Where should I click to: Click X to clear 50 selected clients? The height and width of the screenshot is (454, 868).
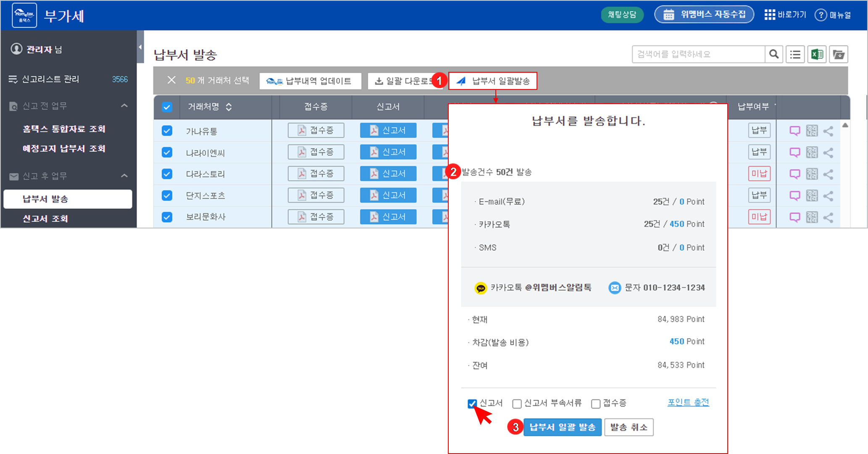(x=171, y=80)
